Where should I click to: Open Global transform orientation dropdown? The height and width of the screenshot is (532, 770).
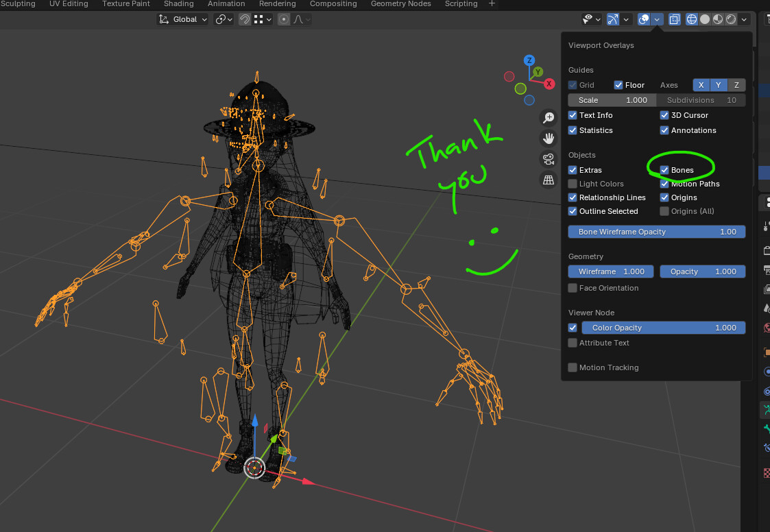182,19
